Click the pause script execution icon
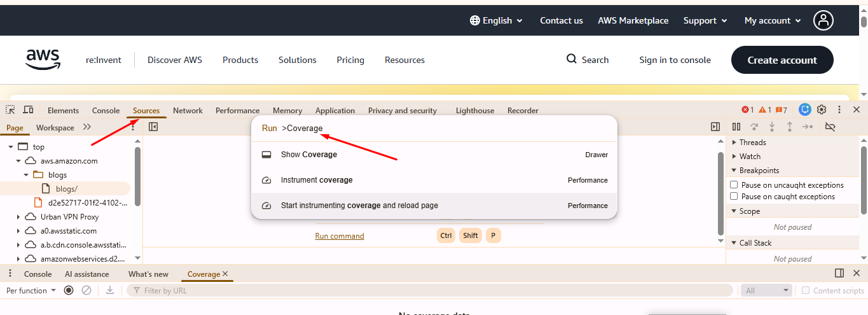 (736, 127)
